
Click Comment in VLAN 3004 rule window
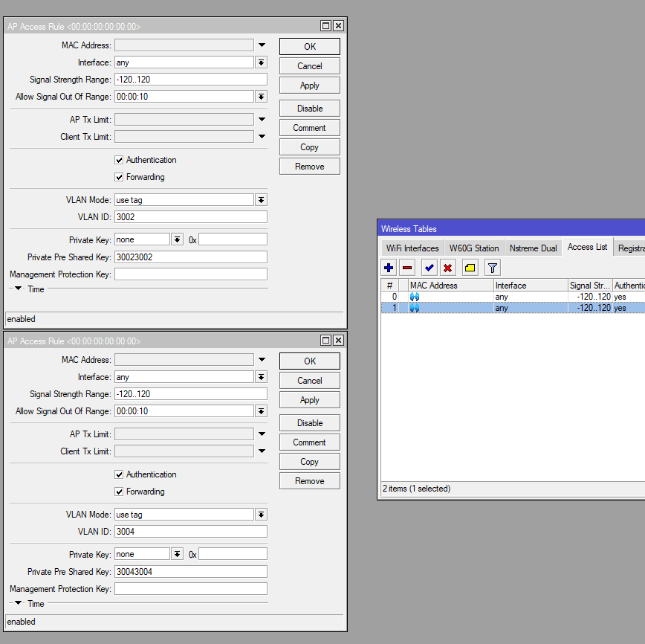[x=310, y=442]
